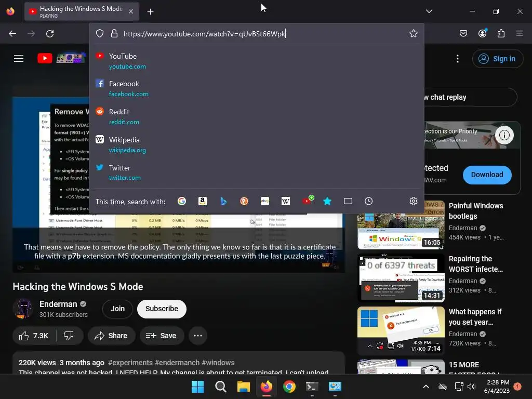The image size is (532, 399).
Task: Search with Amazon this time
Action: tap(203, 201)
